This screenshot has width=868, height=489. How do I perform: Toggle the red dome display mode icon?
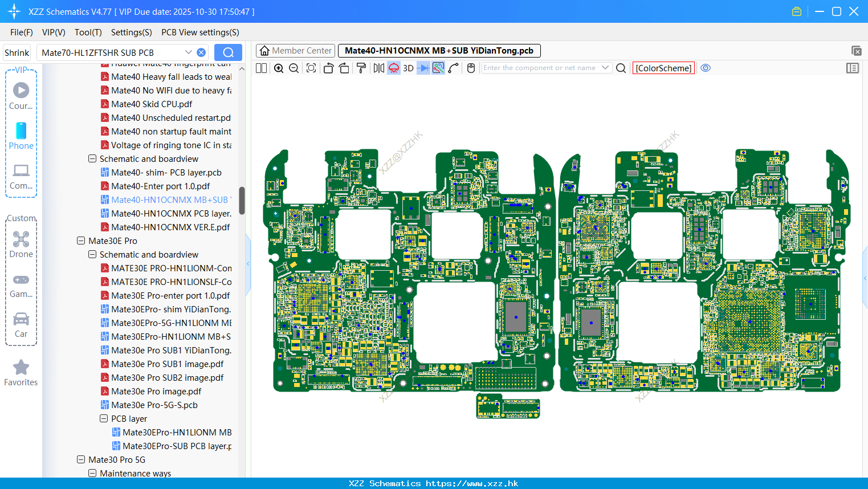pos(394,68)
